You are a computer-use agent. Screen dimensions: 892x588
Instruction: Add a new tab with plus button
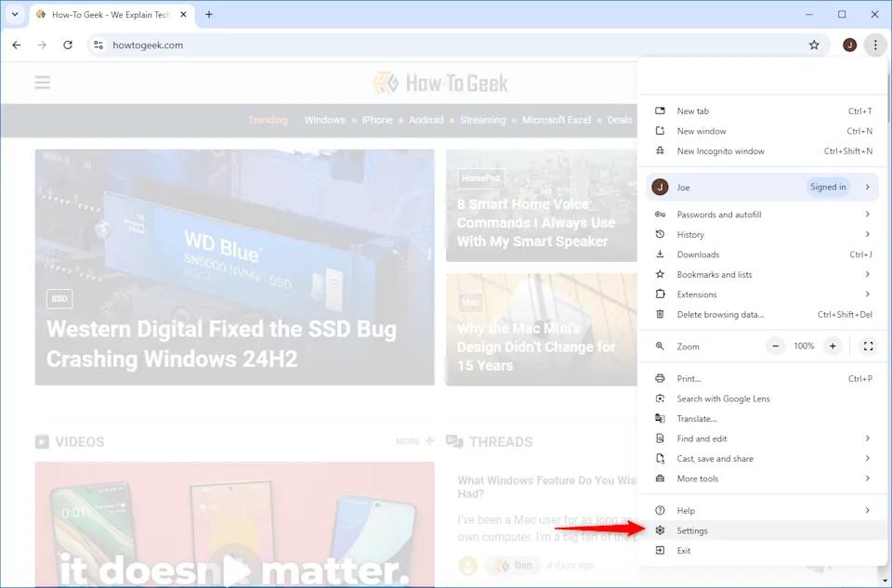pyautogui.click(x=209, y=15)
